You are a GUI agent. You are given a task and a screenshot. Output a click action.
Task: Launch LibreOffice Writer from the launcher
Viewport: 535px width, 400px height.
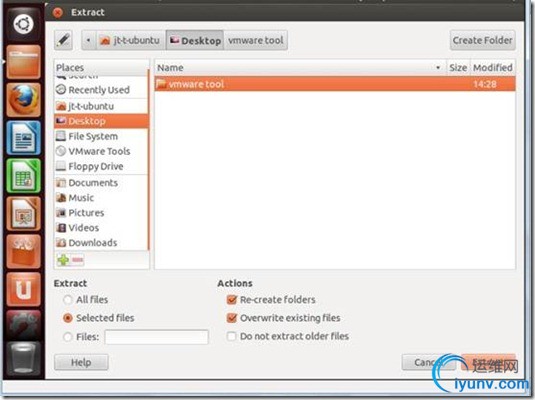tap(24, 138)
